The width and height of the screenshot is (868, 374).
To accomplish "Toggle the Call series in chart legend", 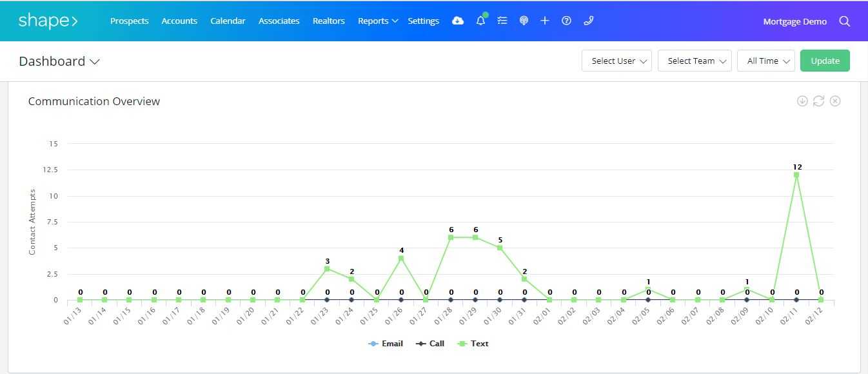I will pos(430,344).
